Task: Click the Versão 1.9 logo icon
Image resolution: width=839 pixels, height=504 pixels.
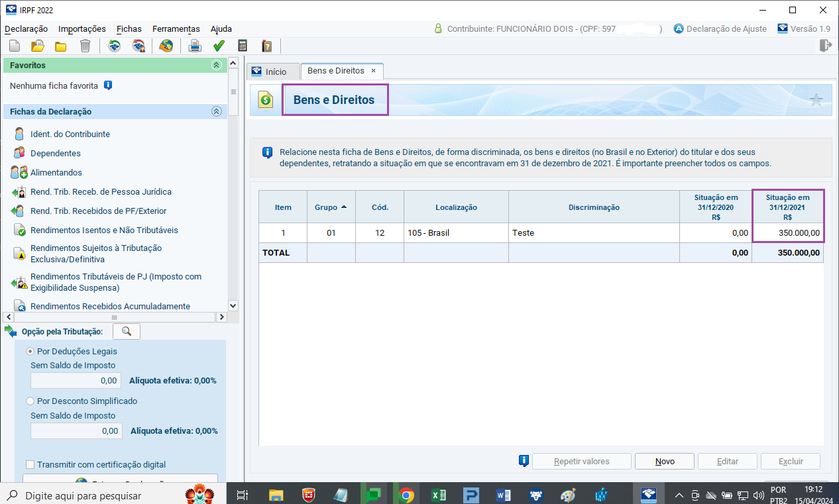Action: coord(783,28)
